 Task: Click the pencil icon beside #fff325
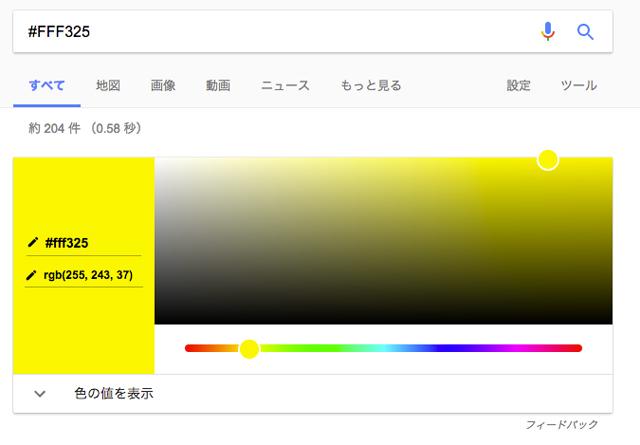(x=33, y=242)
